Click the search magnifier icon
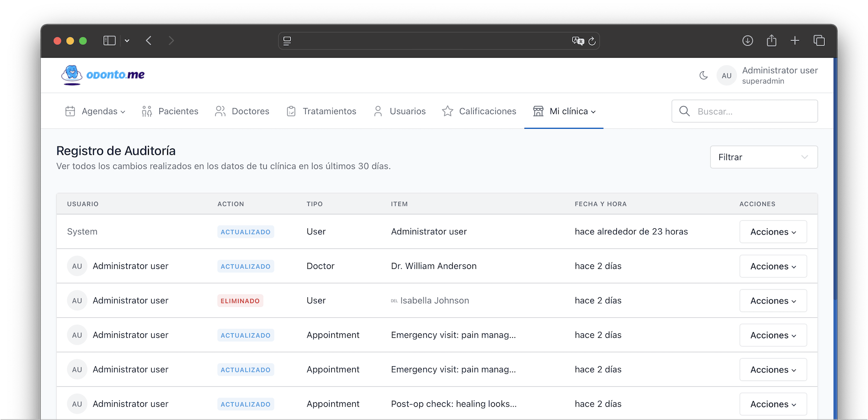The image size is (868, 420). pyautogui.click(x=684, y=111)
